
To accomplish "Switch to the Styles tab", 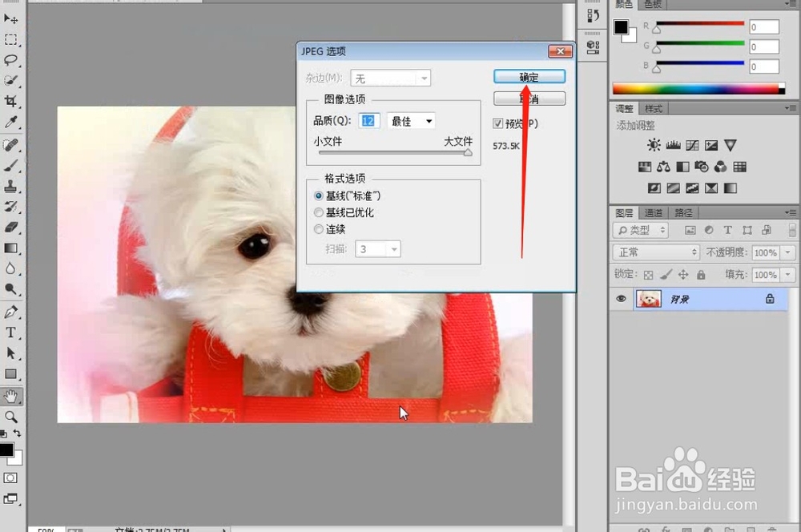I will point(653,109).
